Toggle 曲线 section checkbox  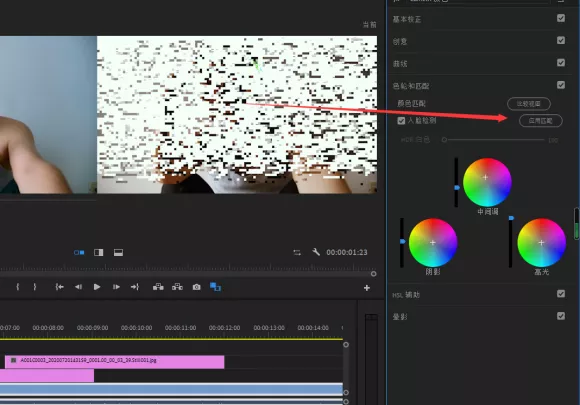561,63
